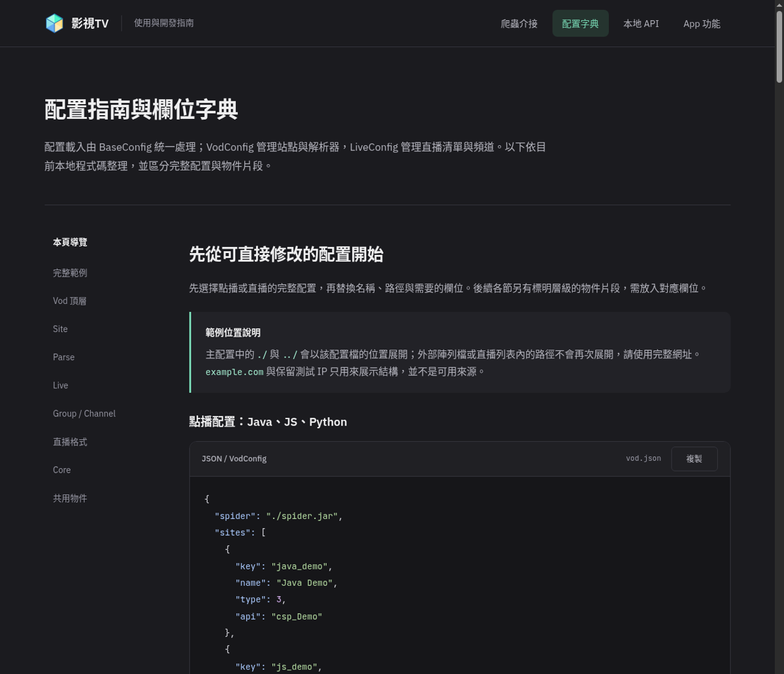Image resolution: width=784 pixels, height=674 pixels.
Task: Go to the 本地 API nav tab
Action: coord(641,24)
